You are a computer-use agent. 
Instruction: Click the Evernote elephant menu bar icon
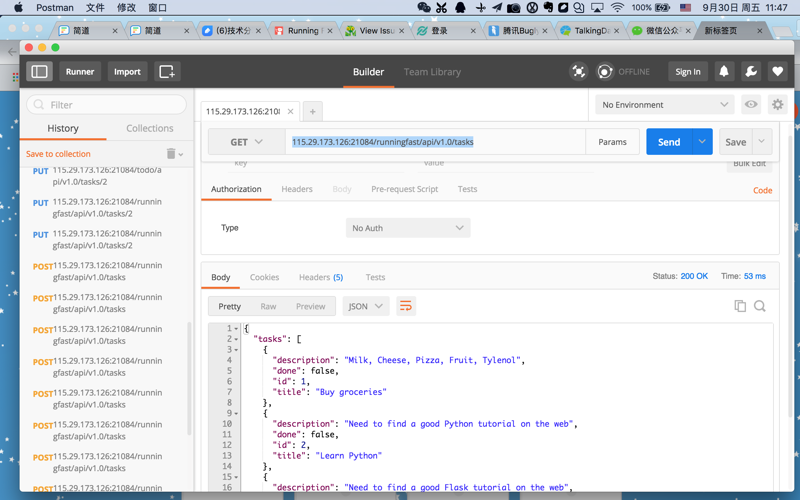pos(548,7)
